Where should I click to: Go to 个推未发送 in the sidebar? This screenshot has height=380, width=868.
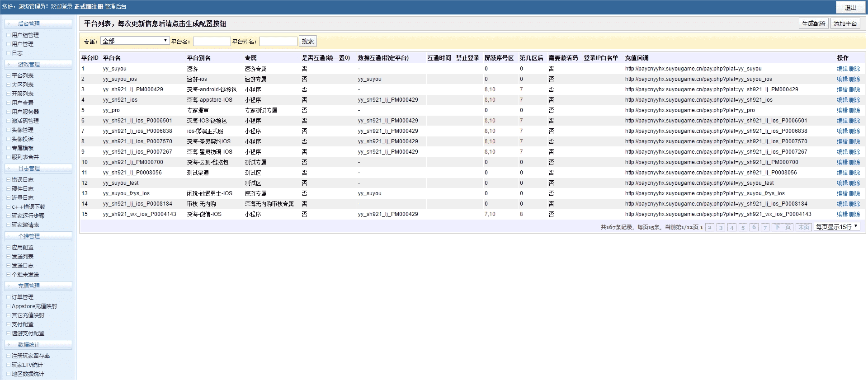click(25, 275)
